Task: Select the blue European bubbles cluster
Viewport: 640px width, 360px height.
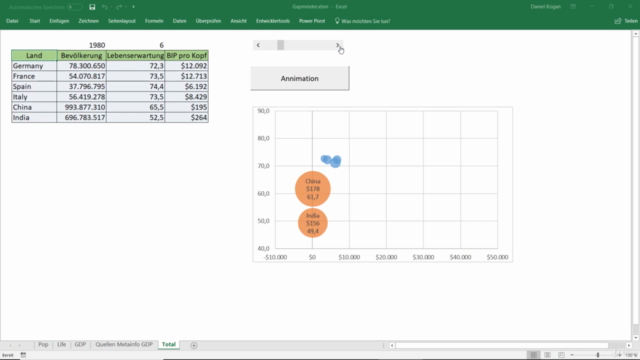Action: pos(331,160)
